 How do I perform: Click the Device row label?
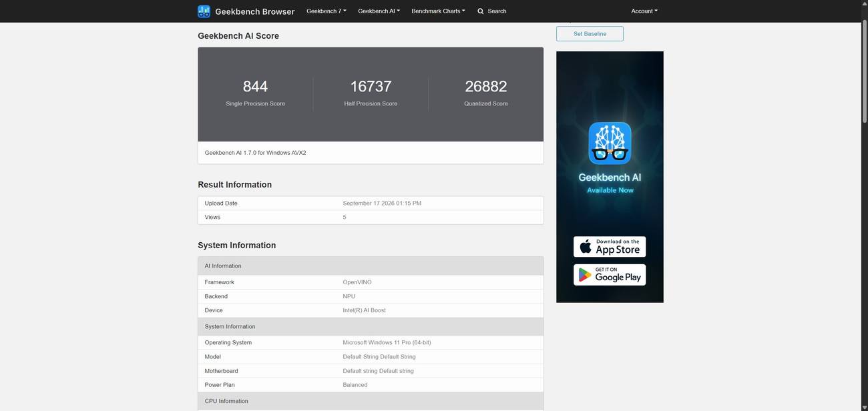click(x=214, y=310)
